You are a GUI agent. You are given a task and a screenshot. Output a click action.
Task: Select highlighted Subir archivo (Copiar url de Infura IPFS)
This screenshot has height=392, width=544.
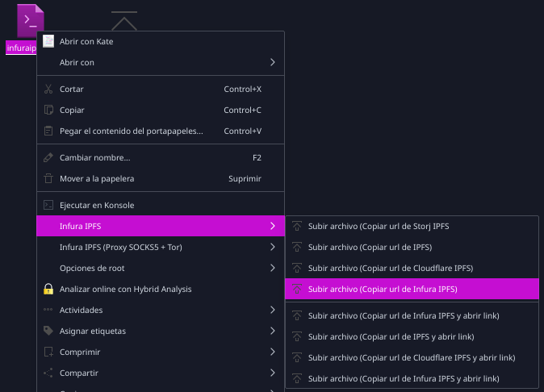click(412, 289)
